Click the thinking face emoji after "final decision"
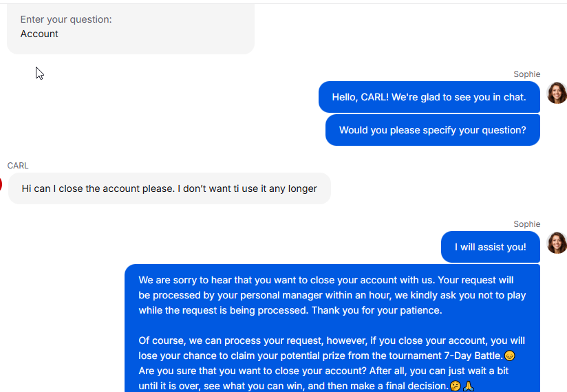Viewport: 567px width, 392px height. [455, 386]
